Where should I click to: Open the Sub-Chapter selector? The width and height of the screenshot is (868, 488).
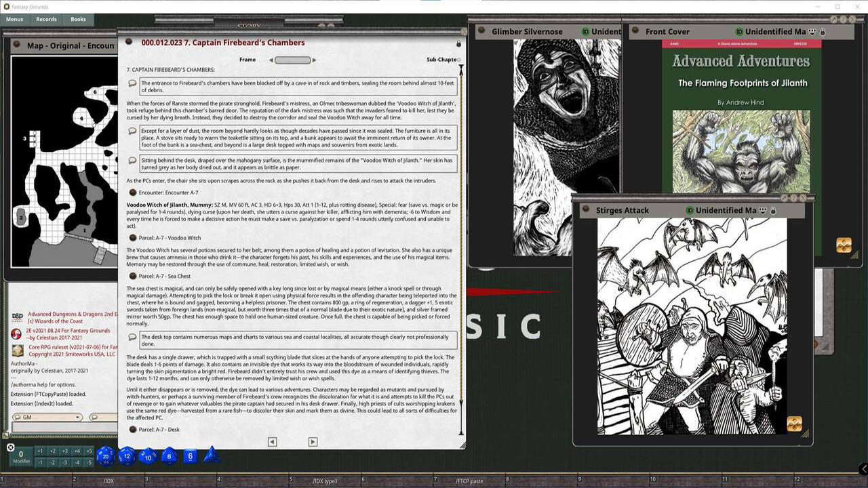[x=460, y=60]
